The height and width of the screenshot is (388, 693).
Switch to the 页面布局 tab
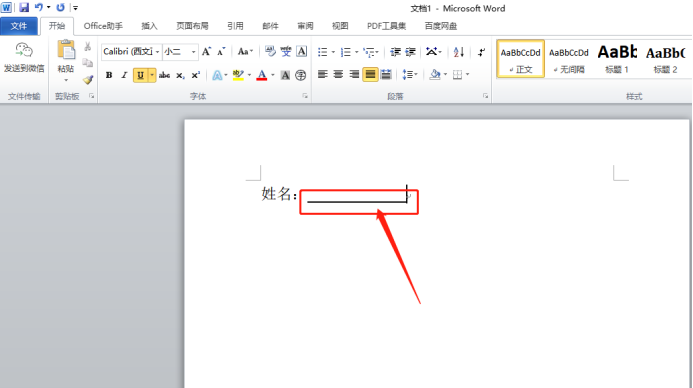(192, 26)
